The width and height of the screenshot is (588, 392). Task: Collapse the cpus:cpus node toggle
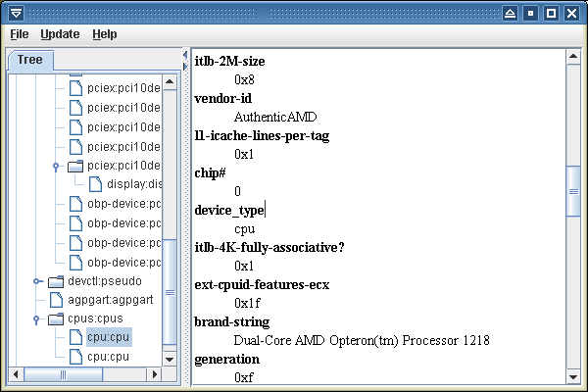36,319
